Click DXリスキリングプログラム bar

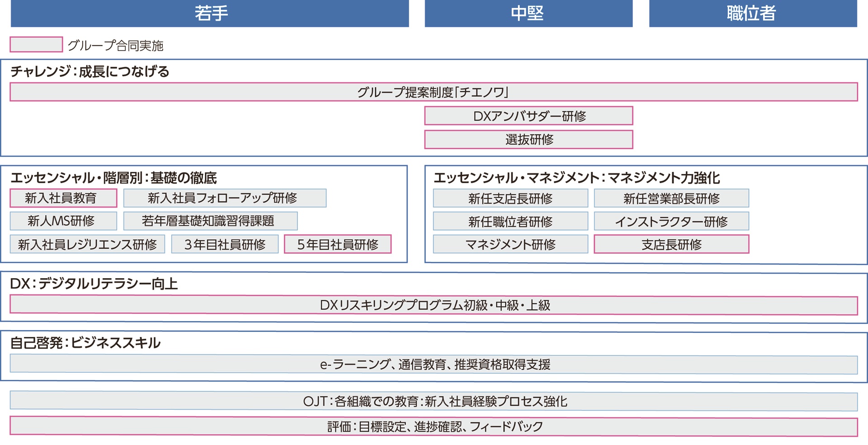click(x=433, y=305)
